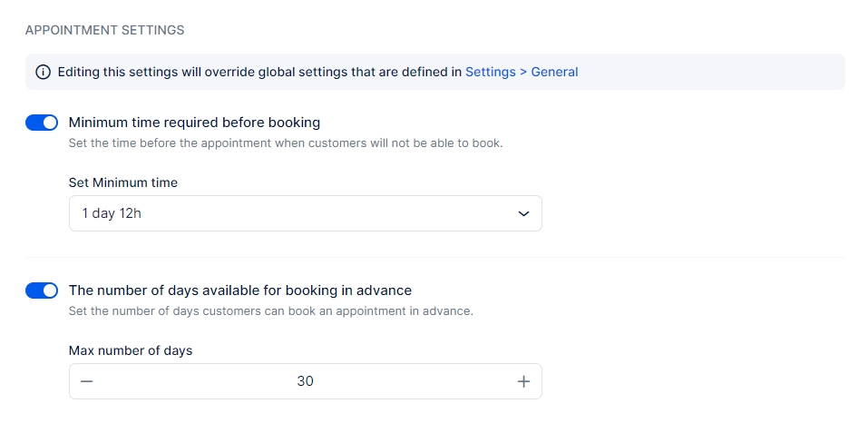
Task: Click the override global settings notice text
Action: click(x=259, y=72)
